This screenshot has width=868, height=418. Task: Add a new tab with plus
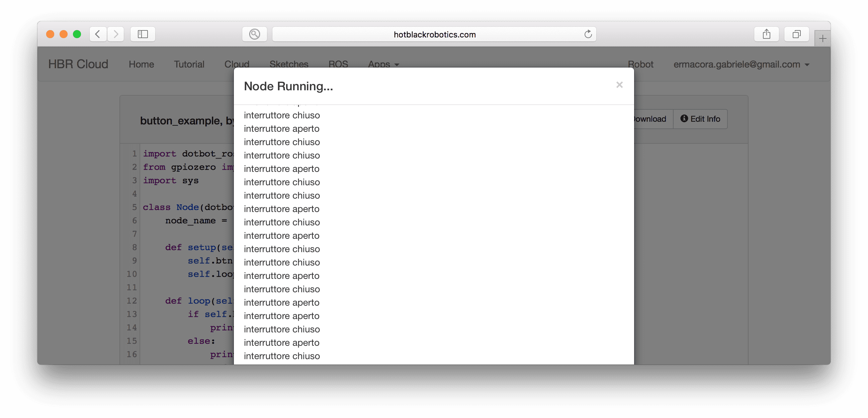(822, 39)
